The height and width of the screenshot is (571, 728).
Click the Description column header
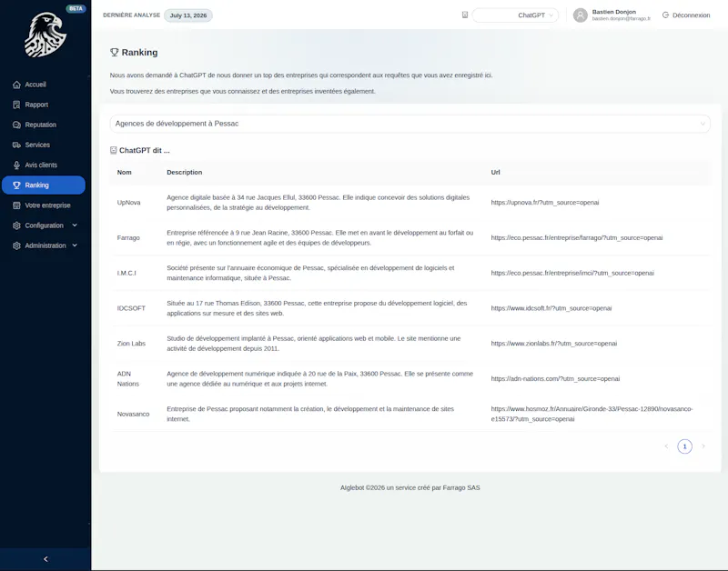(x=185, y=172)
